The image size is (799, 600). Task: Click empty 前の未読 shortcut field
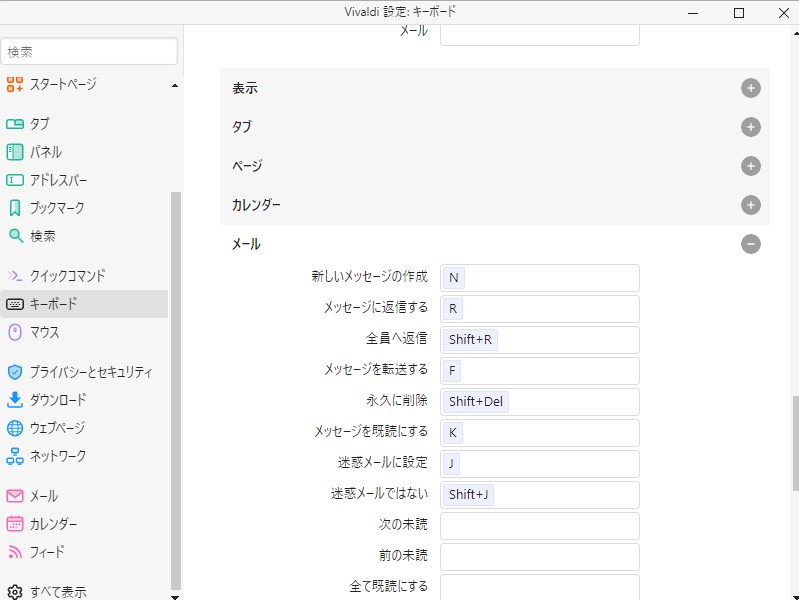[540, 557]
